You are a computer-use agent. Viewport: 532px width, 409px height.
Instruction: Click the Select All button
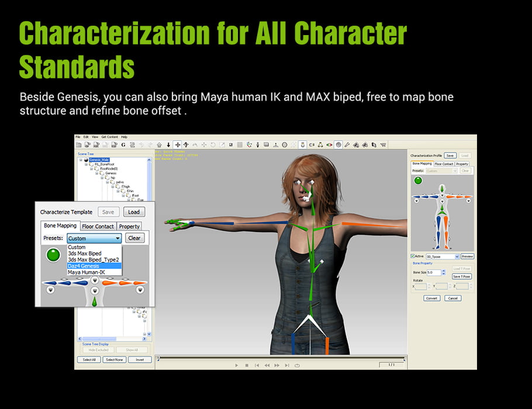point(89,359)
